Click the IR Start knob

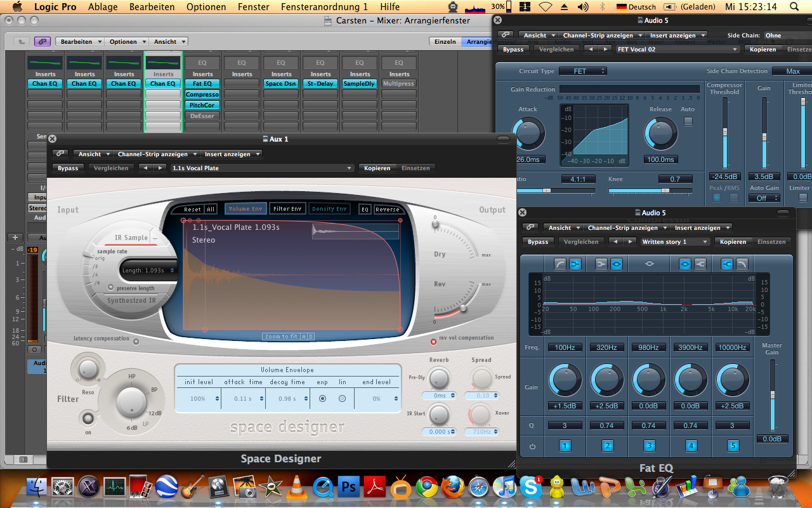click(439, 414)
